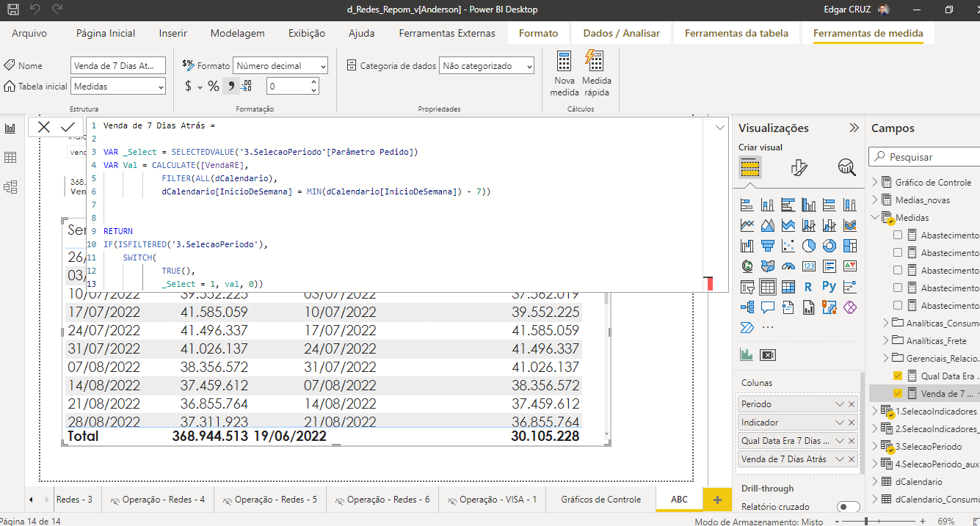Expand the formula bar chevron
The width and height of the screenshot is (980, 526).
click(x=719, y=127)
